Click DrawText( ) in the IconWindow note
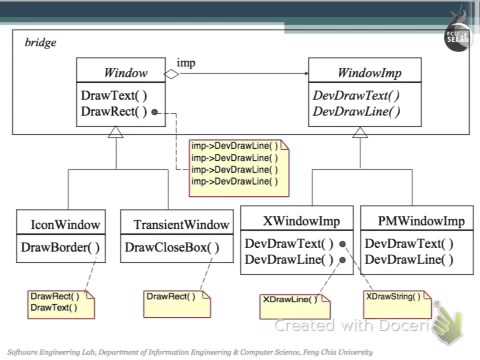 tap(54, 307)
